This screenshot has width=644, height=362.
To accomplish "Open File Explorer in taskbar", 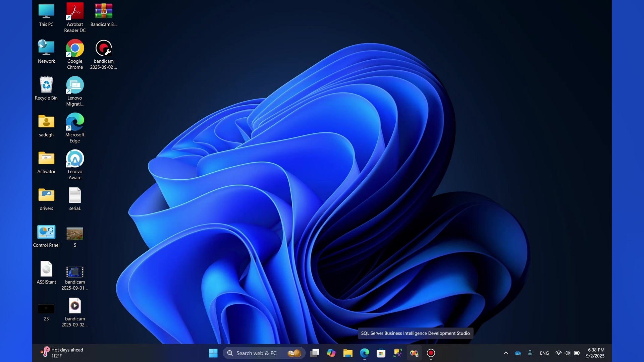I will (348, 353).
